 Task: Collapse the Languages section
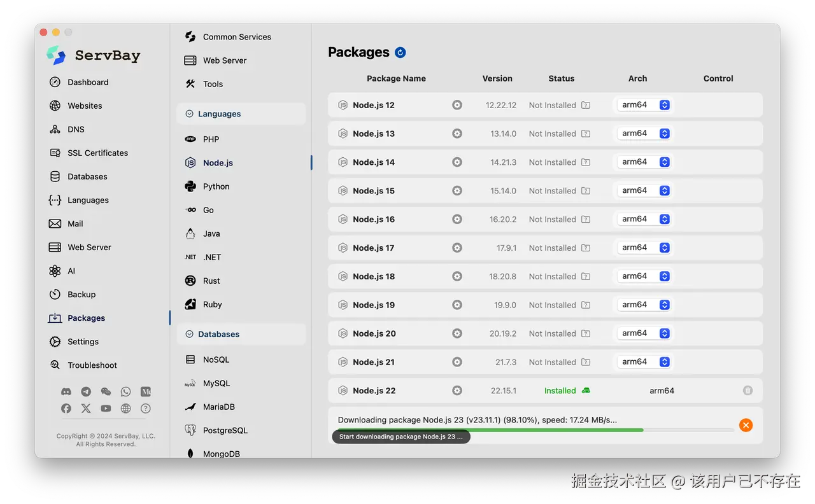(x=189, y=114)
